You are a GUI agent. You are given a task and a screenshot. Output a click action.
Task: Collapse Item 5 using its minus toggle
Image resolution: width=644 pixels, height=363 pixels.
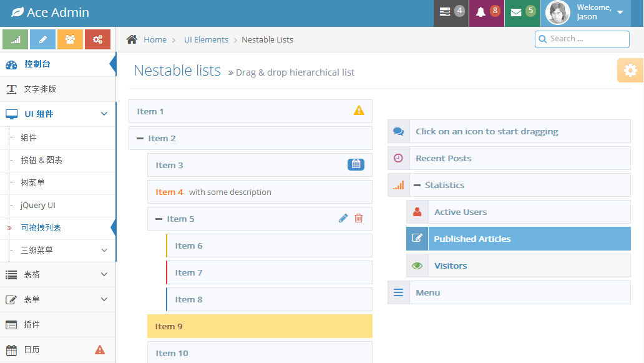pyautogui.click(x=159, y=219)
